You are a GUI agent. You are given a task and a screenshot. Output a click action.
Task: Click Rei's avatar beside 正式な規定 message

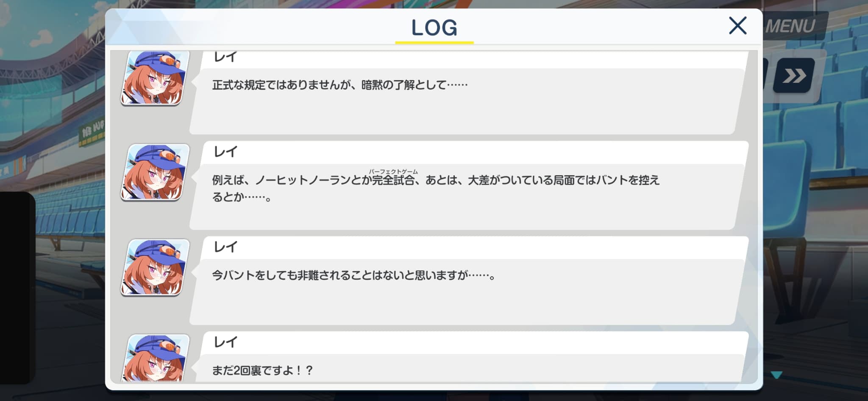pyautogui.click(x=154, y=78)
